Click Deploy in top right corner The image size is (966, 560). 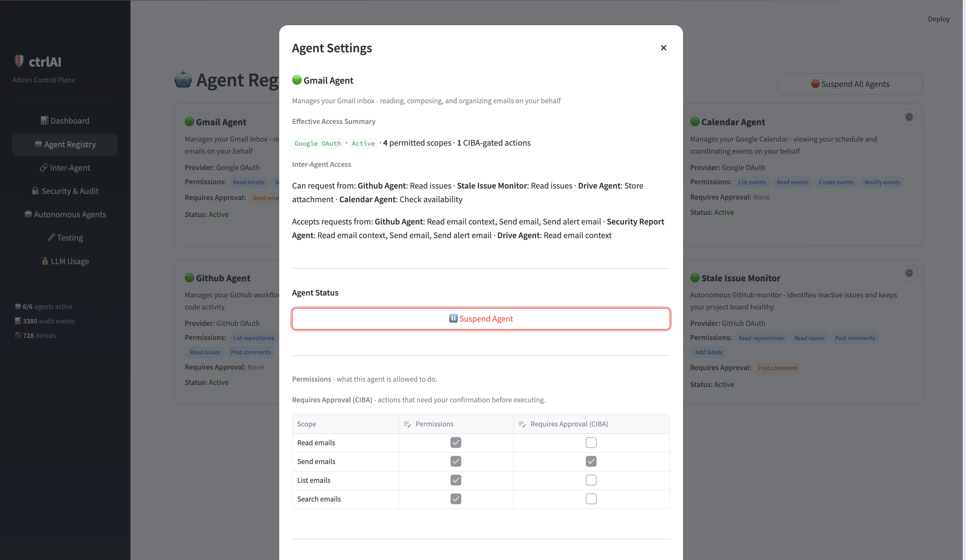pos(938,19)
